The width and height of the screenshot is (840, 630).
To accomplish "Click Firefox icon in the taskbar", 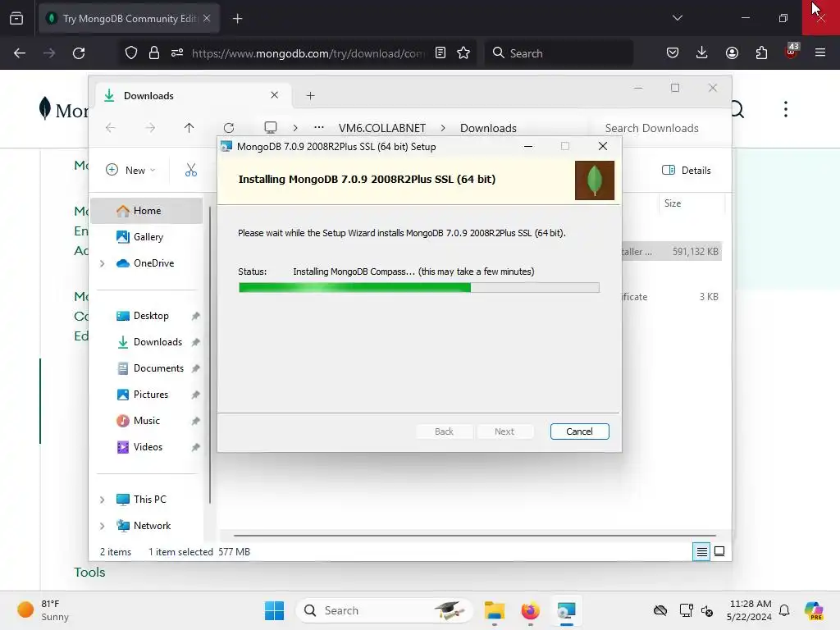I will [531, 610].
